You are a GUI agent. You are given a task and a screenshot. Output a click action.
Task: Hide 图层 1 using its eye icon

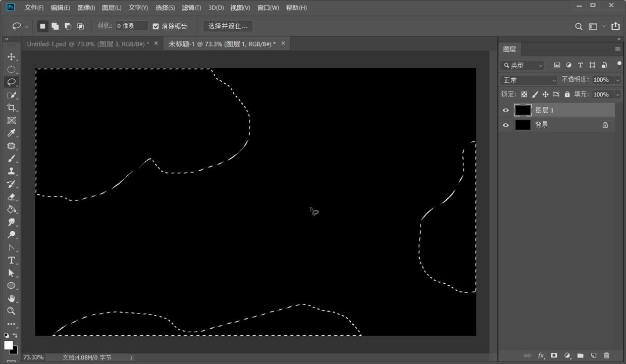pos(506,110)
